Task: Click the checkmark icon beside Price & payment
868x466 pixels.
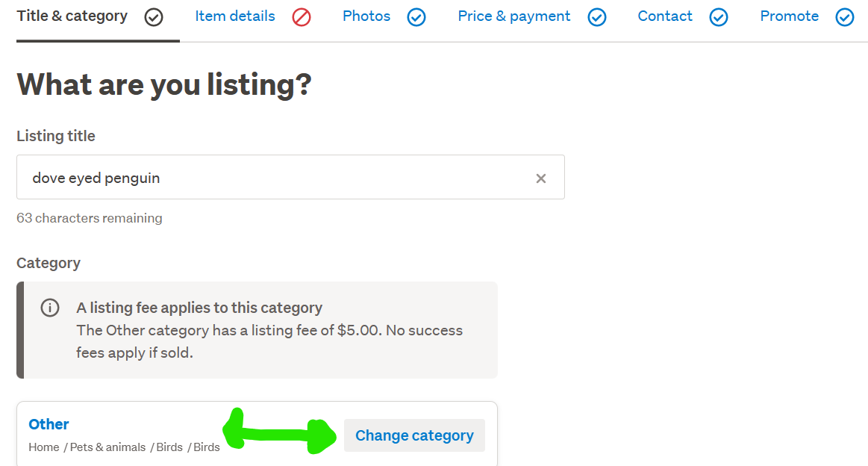Action: pyautogui.click(x=597, y=16)
